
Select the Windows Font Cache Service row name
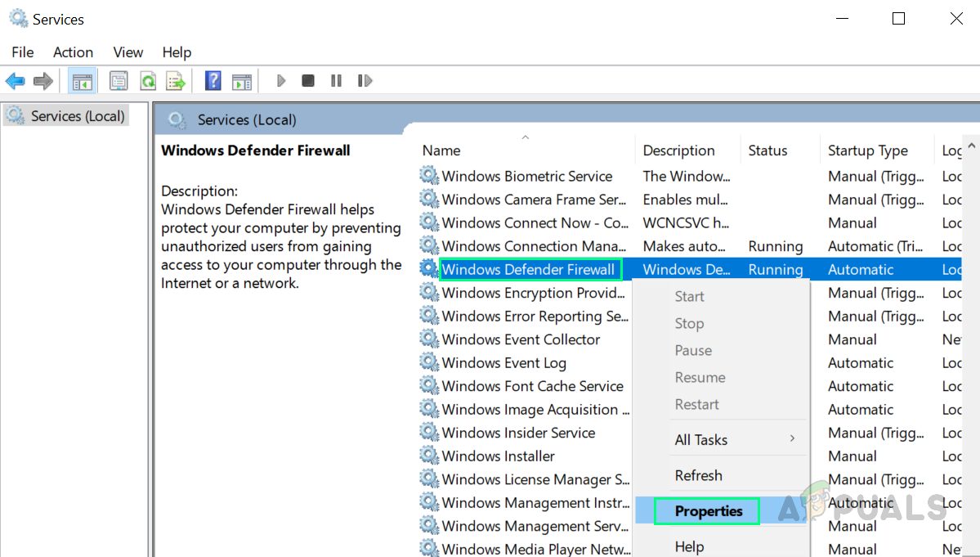point(532,386)
